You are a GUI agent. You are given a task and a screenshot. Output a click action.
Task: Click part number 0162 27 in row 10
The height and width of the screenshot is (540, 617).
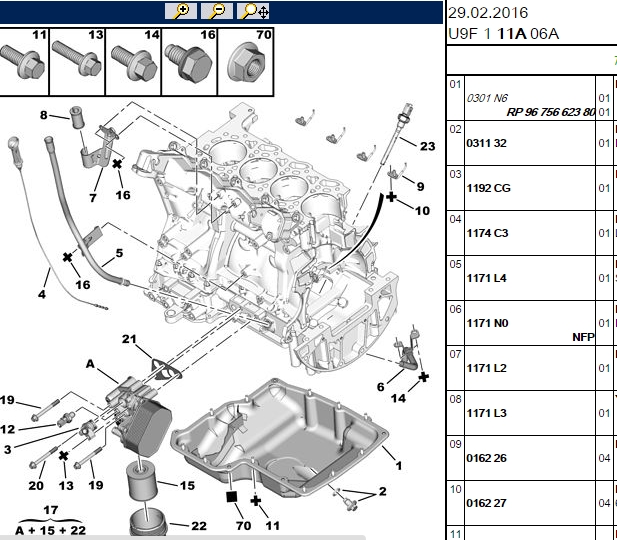tap(486, 503)
